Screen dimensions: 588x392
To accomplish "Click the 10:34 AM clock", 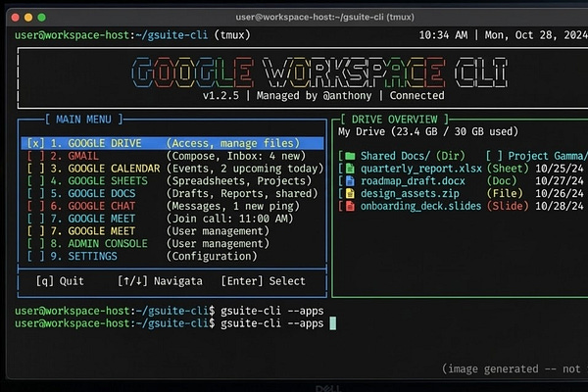I will coord(443,35).
